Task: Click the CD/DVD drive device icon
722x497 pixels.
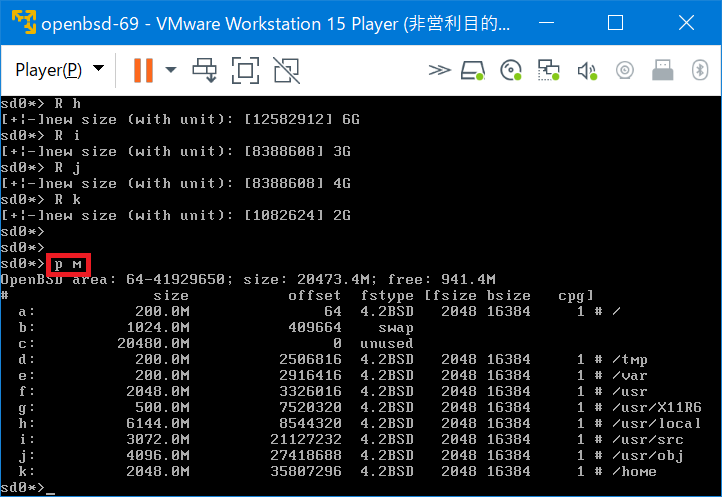Action: click(x=511, y=70)
